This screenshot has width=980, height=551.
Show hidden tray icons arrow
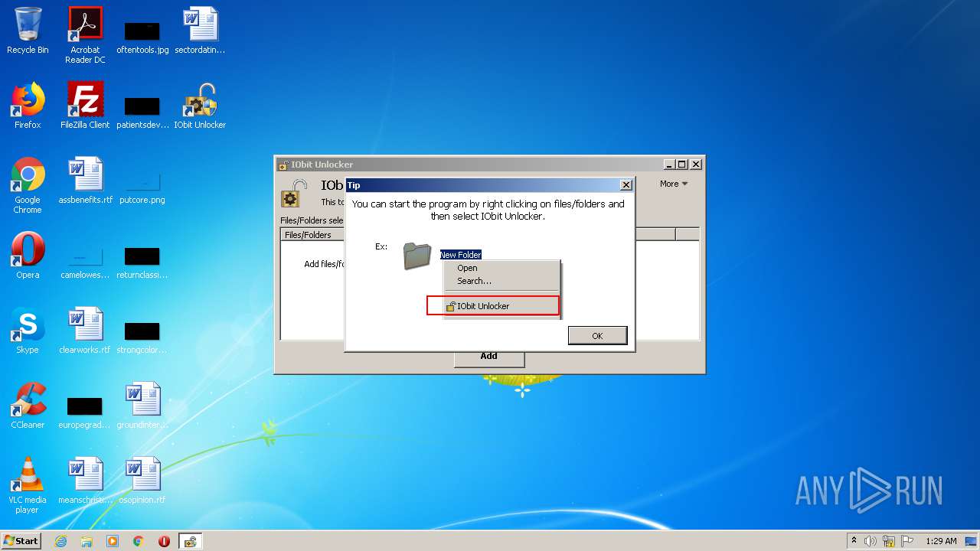[x=854, y=541]
